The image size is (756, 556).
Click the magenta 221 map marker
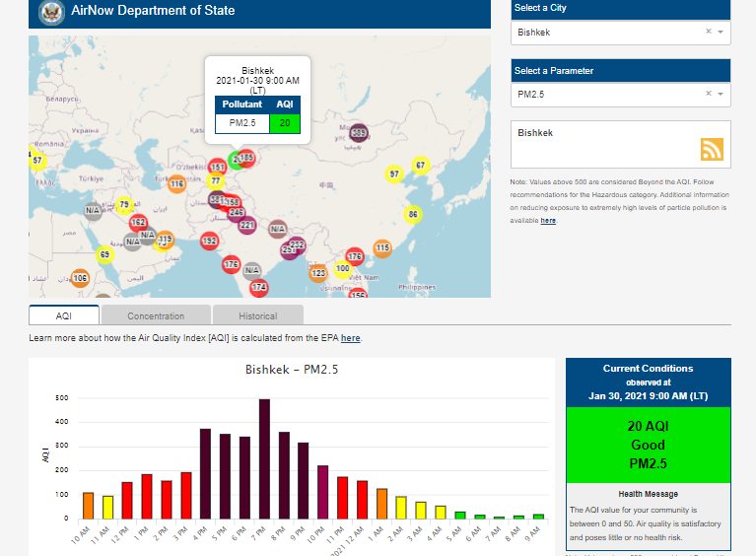click(x=247, y=226)
